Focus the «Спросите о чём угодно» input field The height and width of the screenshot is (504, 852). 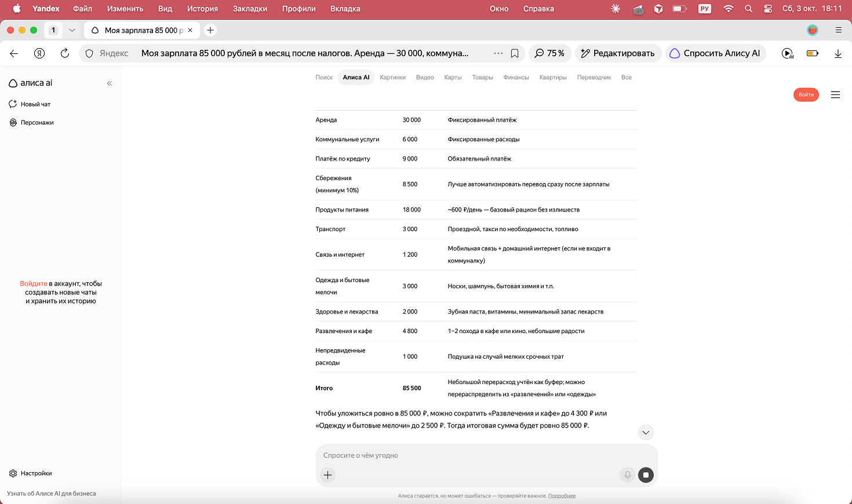tap(487, 455)
